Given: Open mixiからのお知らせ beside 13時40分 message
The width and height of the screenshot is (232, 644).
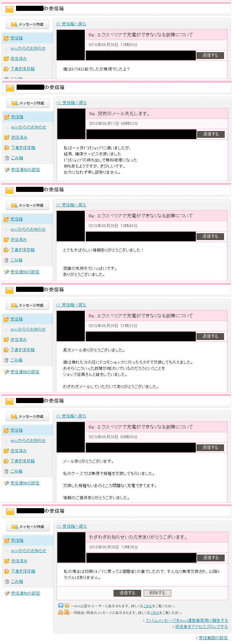Looking at the screenshot, I should (x=28, y=229).
